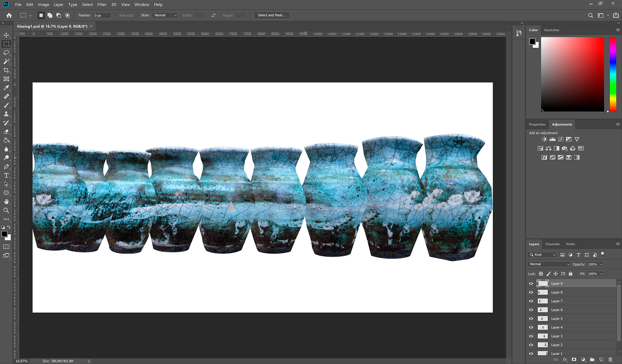Screen dimensions: 622x364
Task: Select the Blur tool
Action: click(6, 149)
